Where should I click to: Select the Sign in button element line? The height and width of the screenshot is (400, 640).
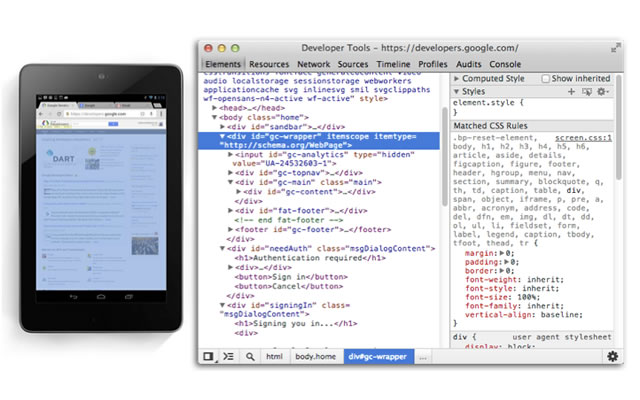click(x=291, y=277)
